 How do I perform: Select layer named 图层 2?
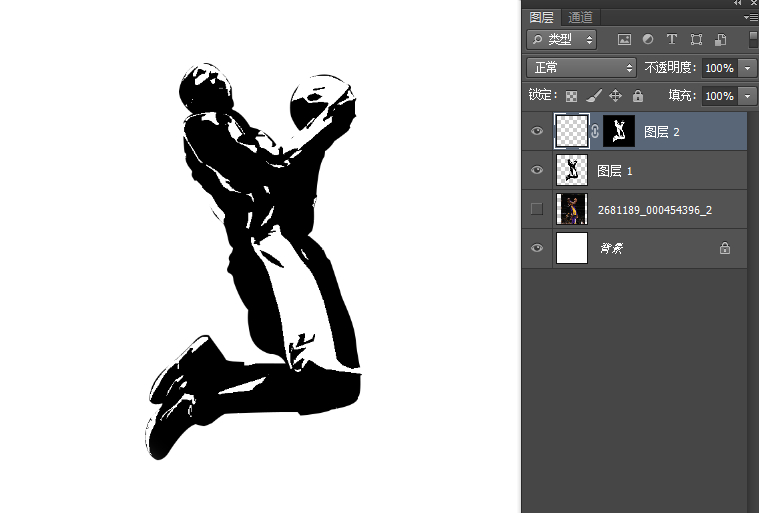pyautogui.click(x=662, y=132)
